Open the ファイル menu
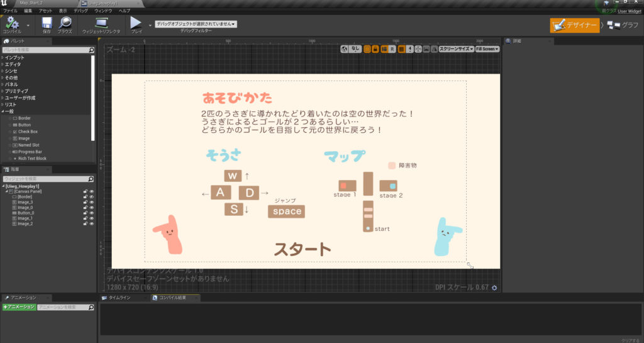This screenshot has width=644, height=343. [10, 11]
